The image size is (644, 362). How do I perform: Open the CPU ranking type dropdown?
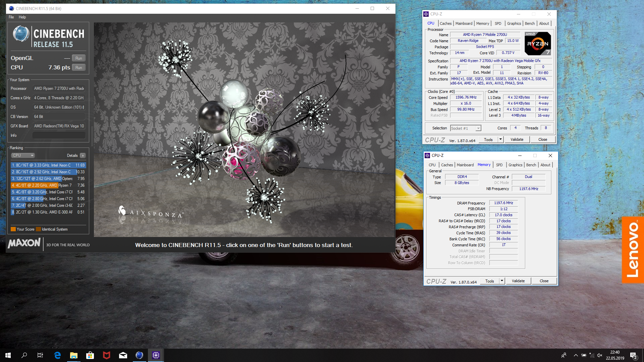pos(23,156)
